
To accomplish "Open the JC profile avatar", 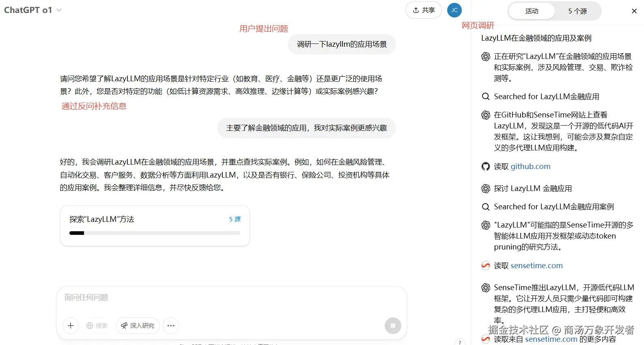I will pos(454,10).
